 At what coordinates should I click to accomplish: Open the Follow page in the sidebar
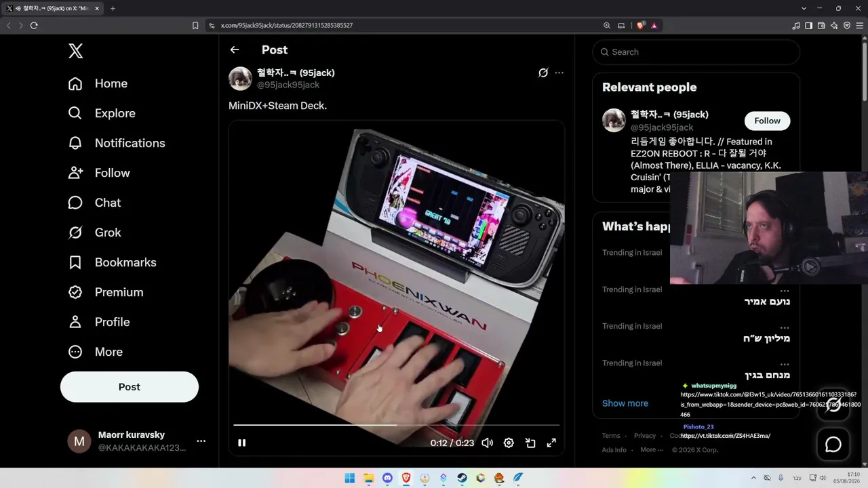coord(99,173)
